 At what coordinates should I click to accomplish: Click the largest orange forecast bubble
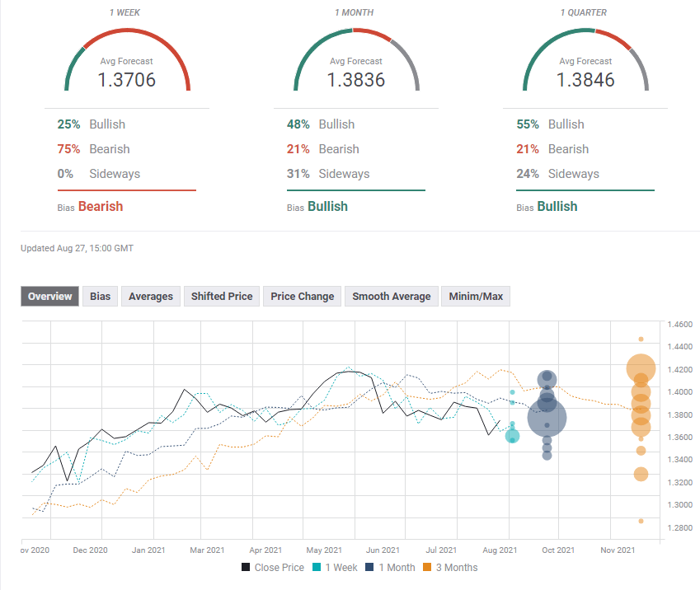point(641,368)
